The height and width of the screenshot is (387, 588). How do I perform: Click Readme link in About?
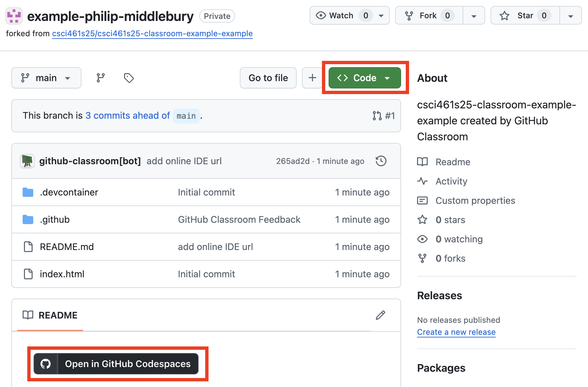pos(453,162)
